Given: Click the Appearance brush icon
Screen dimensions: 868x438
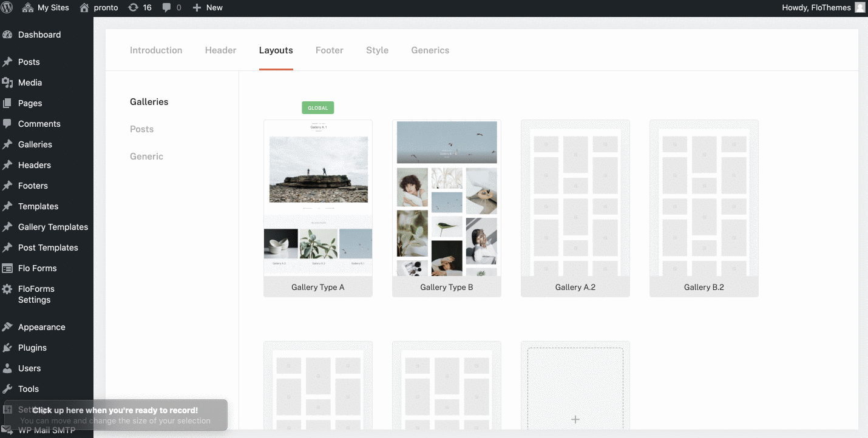Looking at the screenshot, I should coord(7,327).
